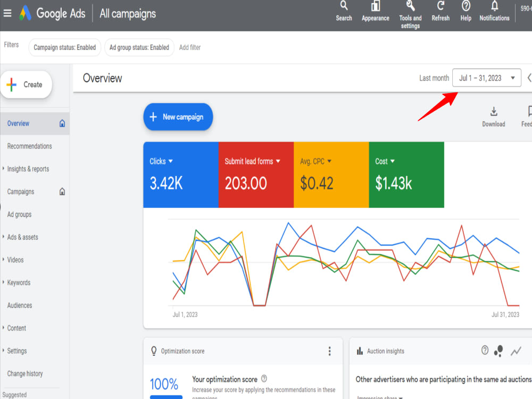Select the blue Clicks scorecard
This screenshot has width=532, height=399.
tap(181, 174)
